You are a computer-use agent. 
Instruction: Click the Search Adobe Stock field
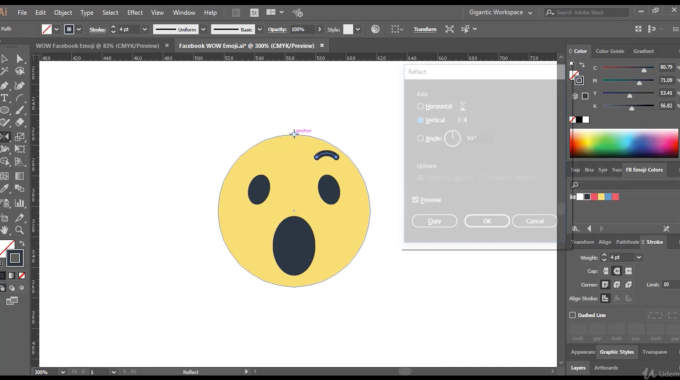pos(586,13)
